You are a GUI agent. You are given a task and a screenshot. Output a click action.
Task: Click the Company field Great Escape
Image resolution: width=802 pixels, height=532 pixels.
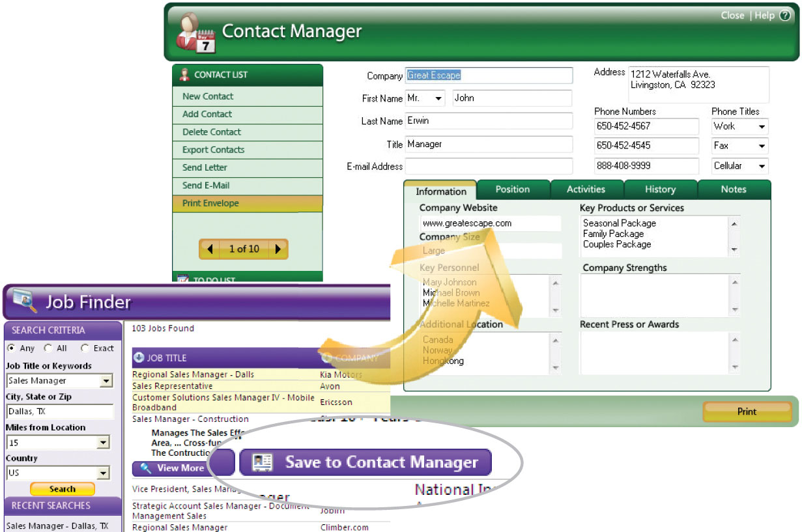pos(489,76)
